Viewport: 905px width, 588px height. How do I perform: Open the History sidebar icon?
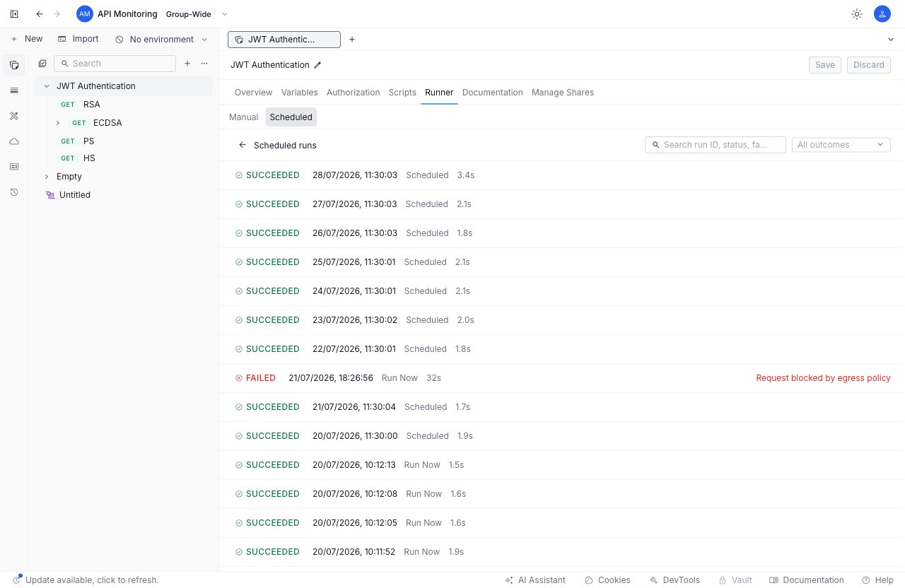[14, 192]
